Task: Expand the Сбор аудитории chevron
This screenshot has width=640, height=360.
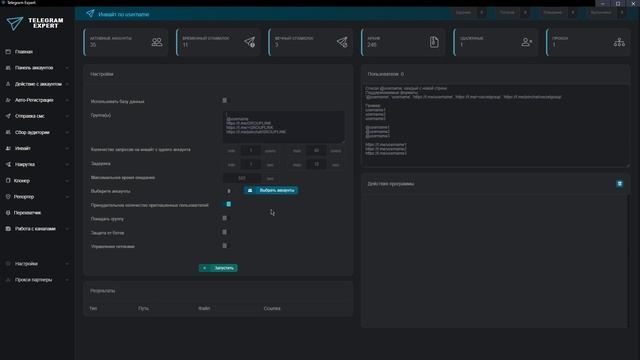Action: [x=67, y=132]
